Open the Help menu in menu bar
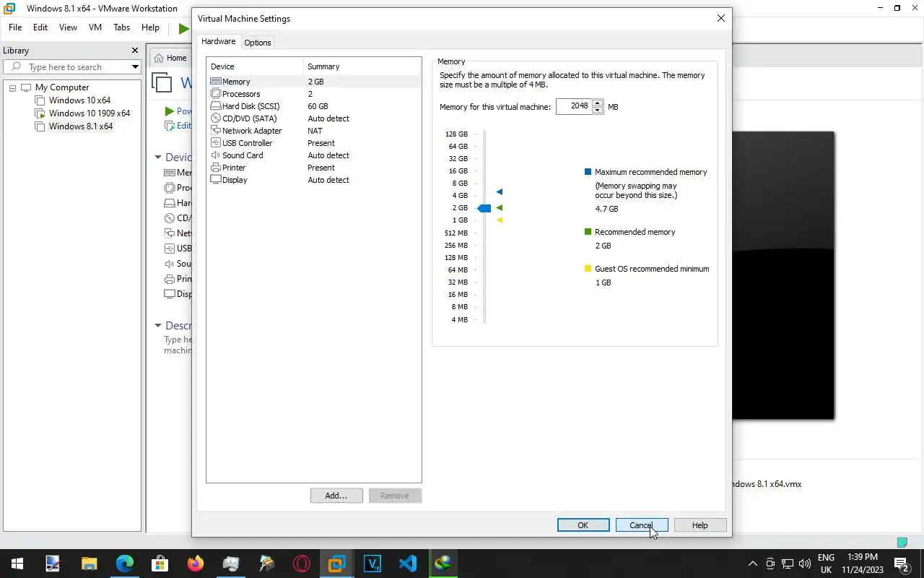 click(150, 27)
